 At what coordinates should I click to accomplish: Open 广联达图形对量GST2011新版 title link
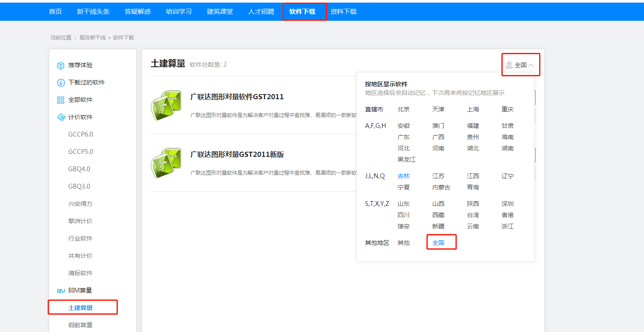(237, 154)
